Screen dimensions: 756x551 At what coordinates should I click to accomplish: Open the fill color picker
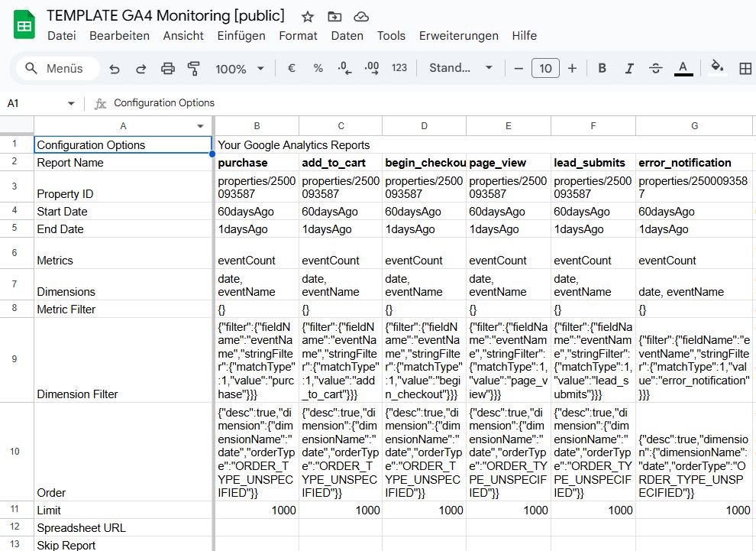click(716, 68)
